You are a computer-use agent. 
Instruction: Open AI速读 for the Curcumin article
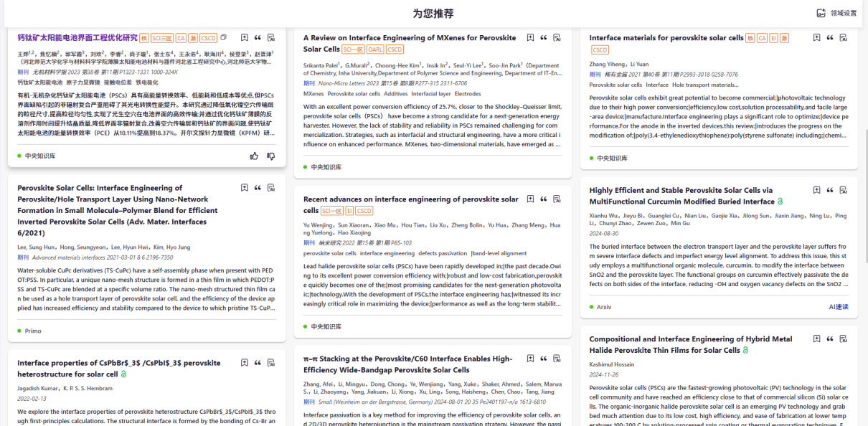click(839, 307)
